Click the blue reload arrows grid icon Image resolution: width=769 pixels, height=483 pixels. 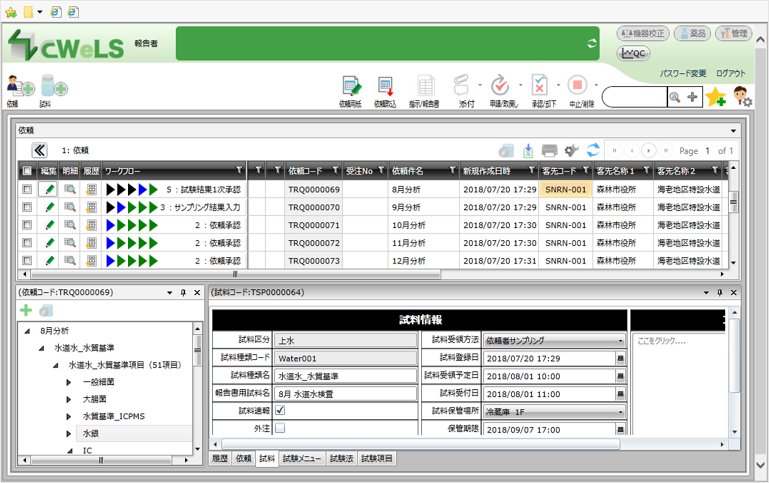[x=593, y=150]
